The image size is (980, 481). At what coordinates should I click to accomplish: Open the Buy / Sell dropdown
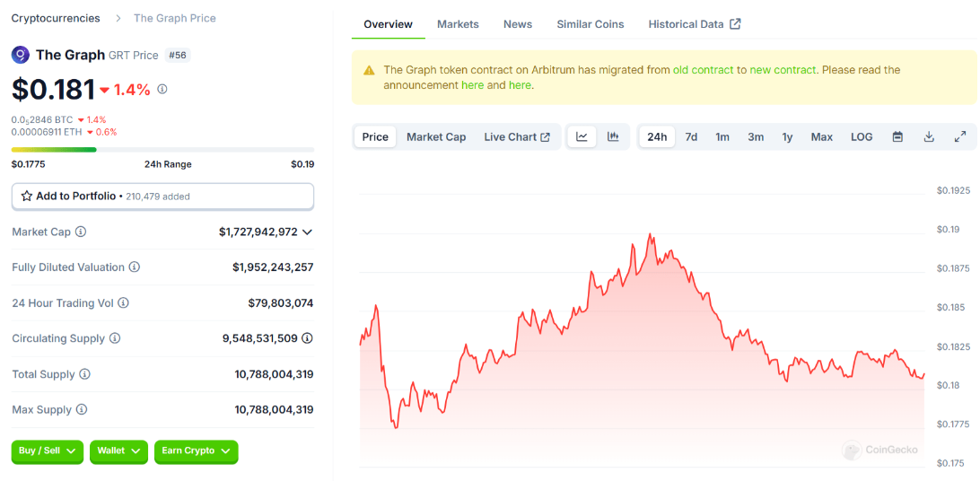(x=47, y=451)
